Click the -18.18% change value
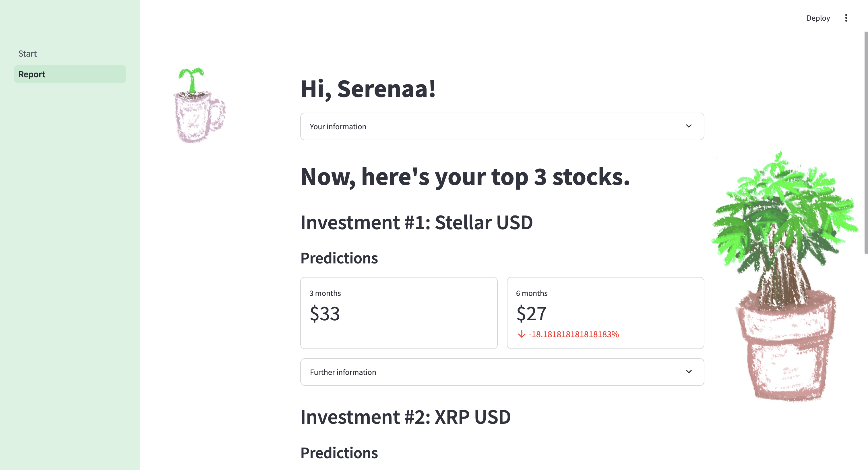This screenshot has height=470, width=868. click(x=573, y=334)
